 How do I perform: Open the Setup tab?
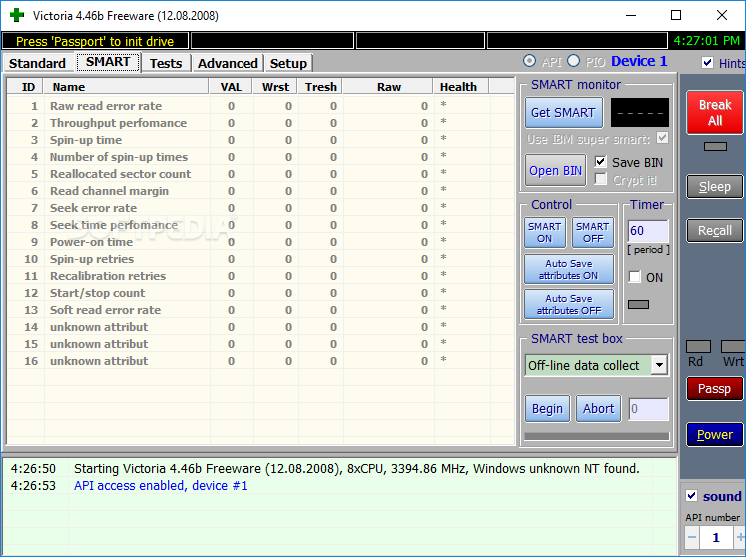pos(288,63)
